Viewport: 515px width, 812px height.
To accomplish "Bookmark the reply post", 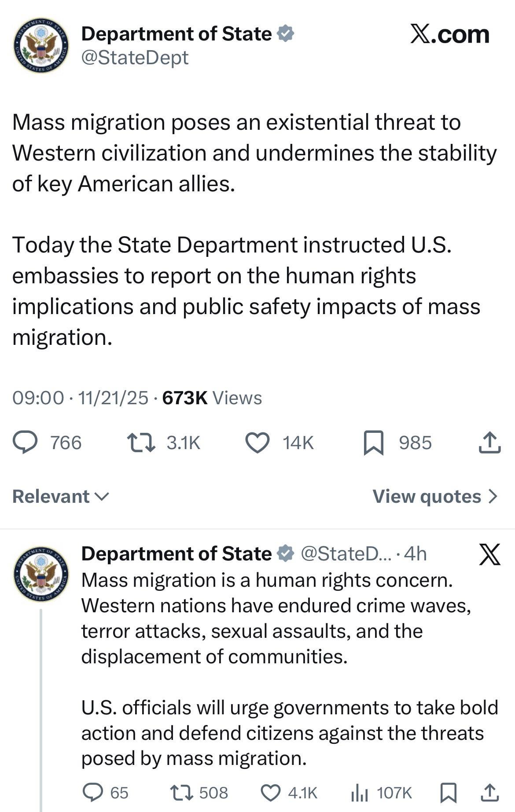I will pyautogui.click(x=449, y=793).
